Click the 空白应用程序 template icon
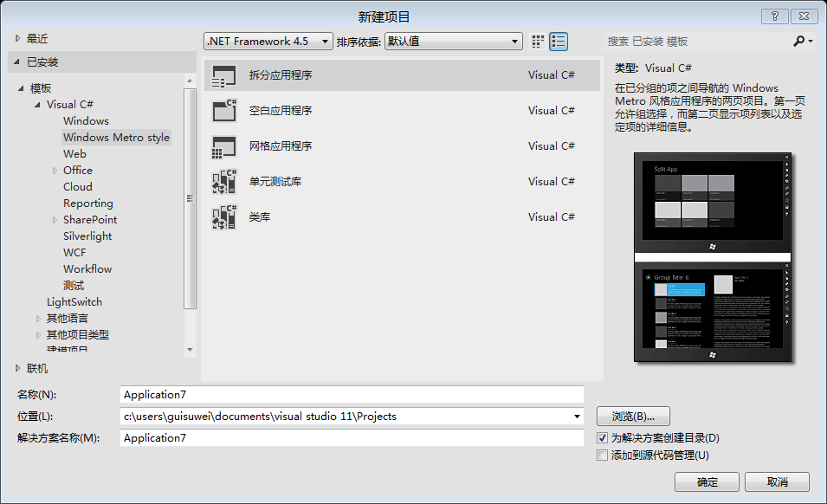Screen dimensions: 827x504 click(224, 111)
